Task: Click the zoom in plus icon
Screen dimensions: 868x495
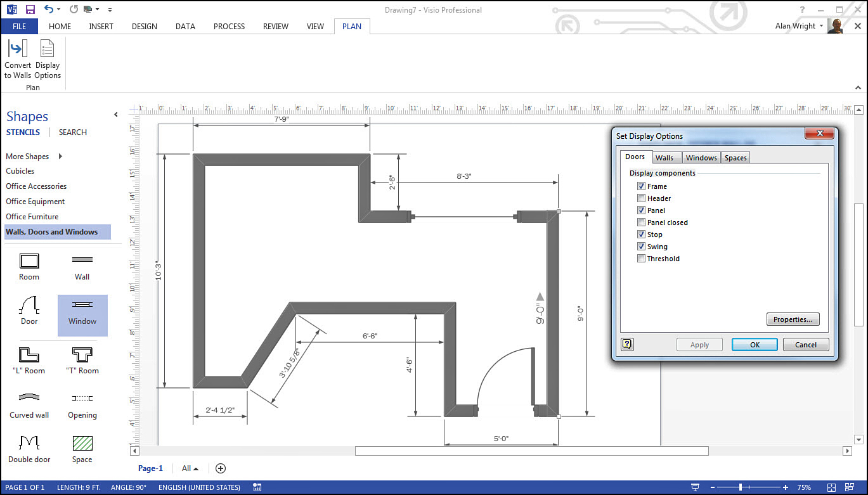Action: [x=786, y=487]
